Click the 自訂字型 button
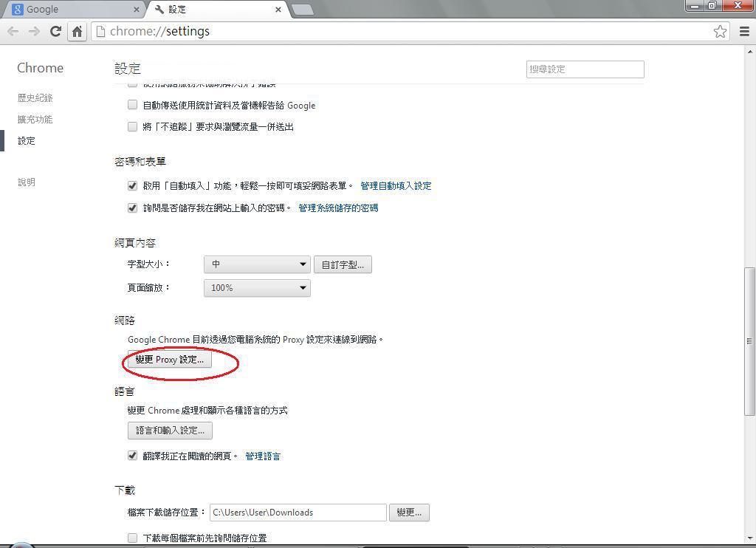The height and width of the screenshot is (548, 756). pos(343,264)
